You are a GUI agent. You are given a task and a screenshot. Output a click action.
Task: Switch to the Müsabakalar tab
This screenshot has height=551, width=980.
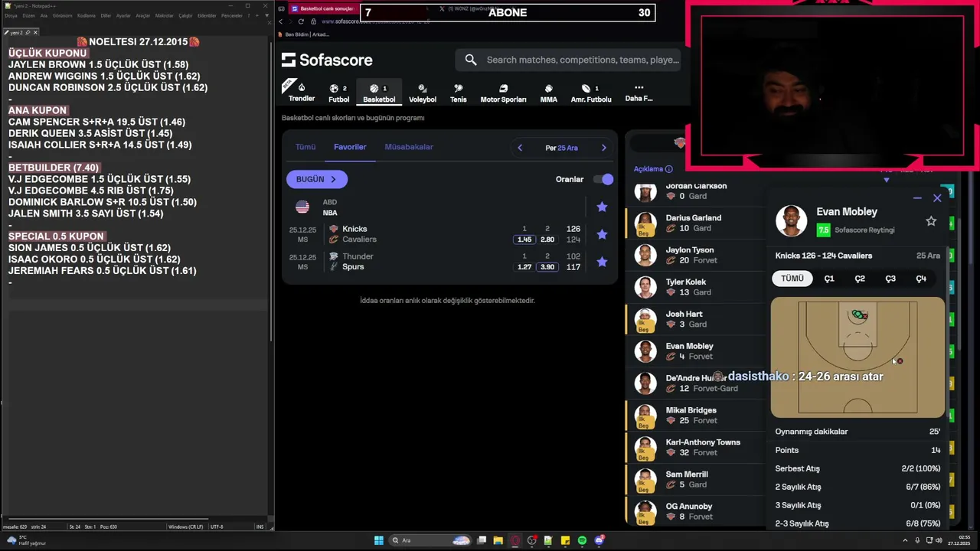409,147
